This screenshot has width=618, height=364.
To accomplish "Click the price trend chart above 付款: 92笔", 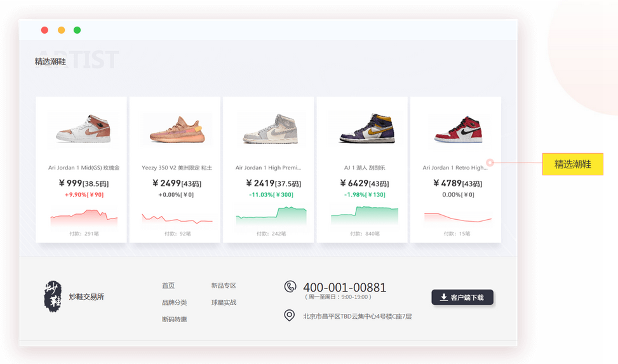I will point(177,219).
